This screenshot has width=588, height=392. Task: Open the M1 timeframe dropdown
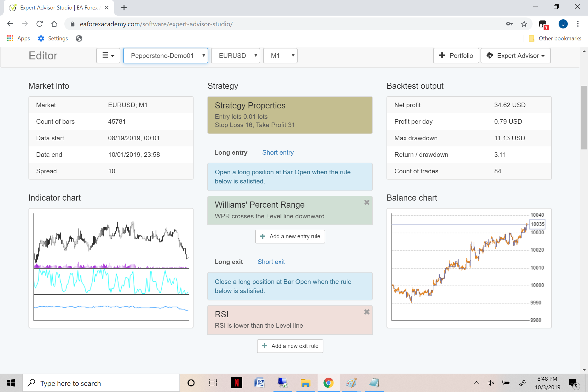point(280,56)
